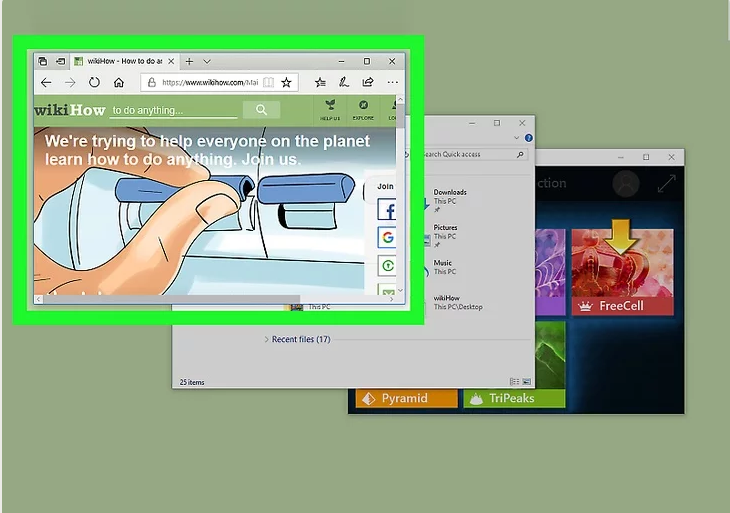Click the add notes pen icon
This screenshot has height=513, width=730.
(344, 82)
